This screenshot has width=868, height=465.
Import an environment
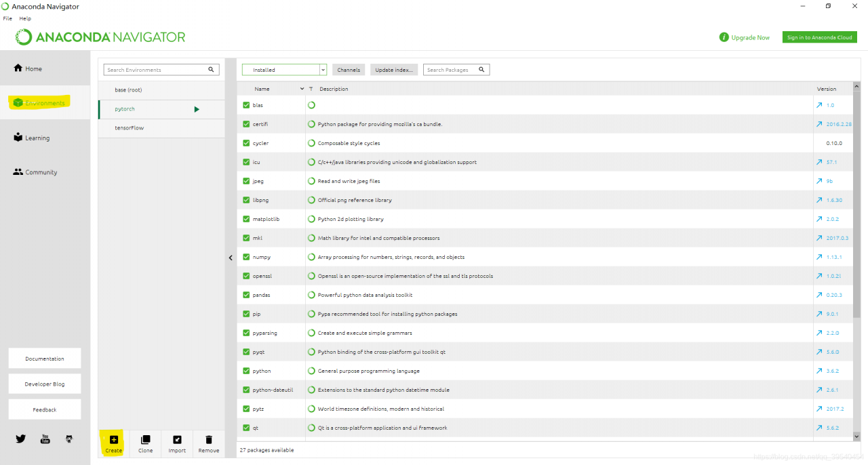pyautogui.click(x=177, y=444)
